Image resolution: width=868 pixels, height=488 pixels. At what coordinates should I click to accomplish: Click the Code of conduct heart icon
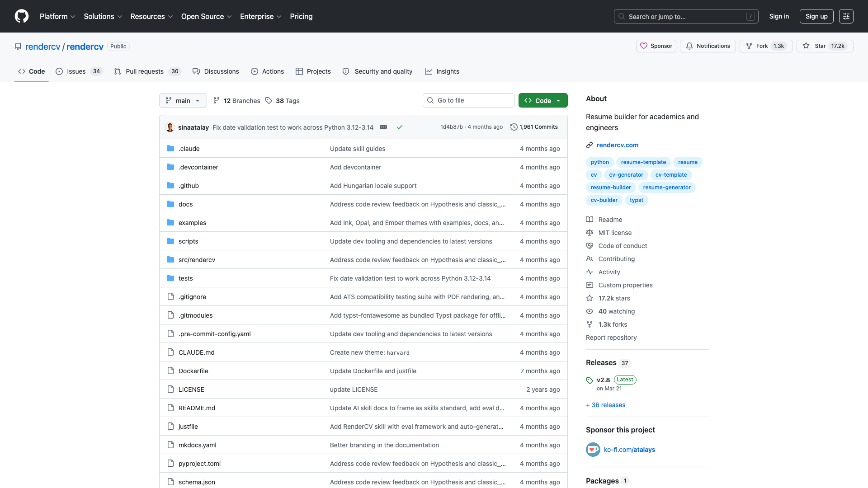tap(590, 246)
